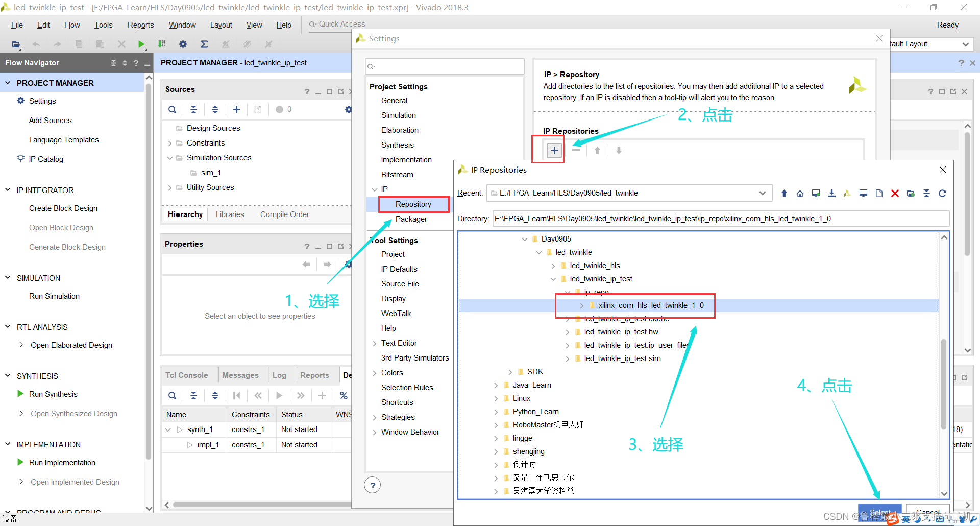Click the search icon in the Design Runs panel
This screenshot has width=980, height=526.
pos(173,395)
